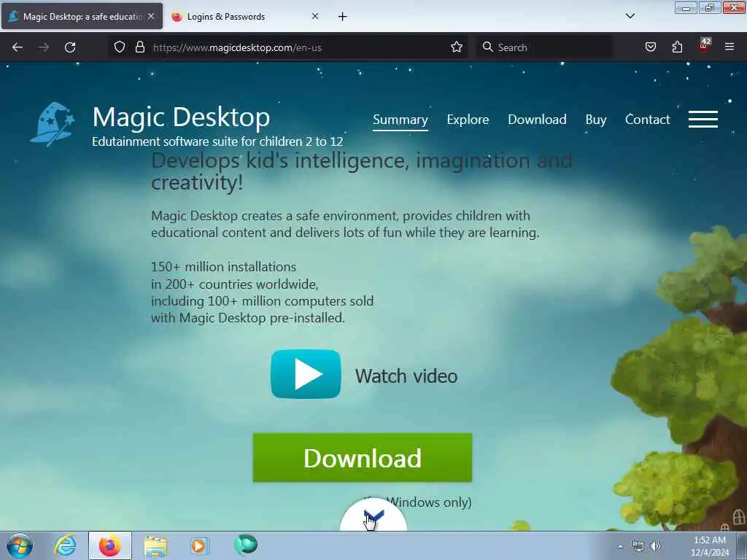Open the Download nav item
This screenshot has height=560, width=747.
click(x=537, y=120)
